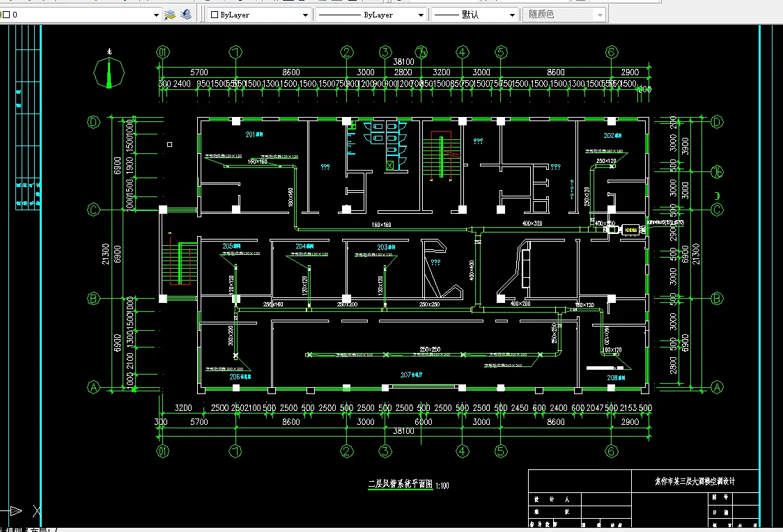
Task: Open the 默认 lineweight dropdown
Action: 512,15
